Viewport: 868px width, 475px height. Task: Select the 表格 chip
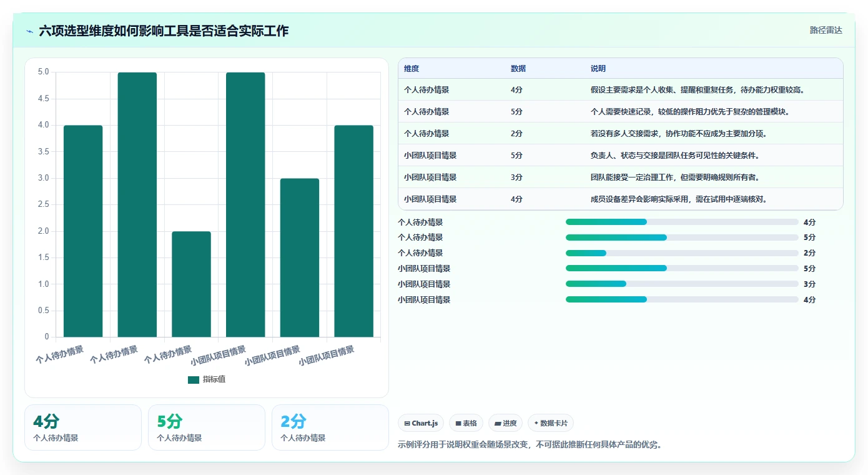click(x=466, y=423)
